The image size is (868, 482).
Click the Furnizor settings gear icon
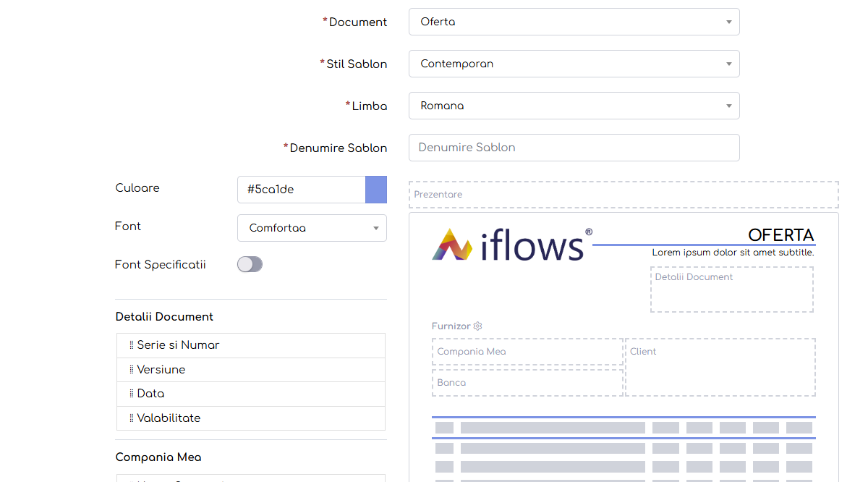click(x=477, y=326)
